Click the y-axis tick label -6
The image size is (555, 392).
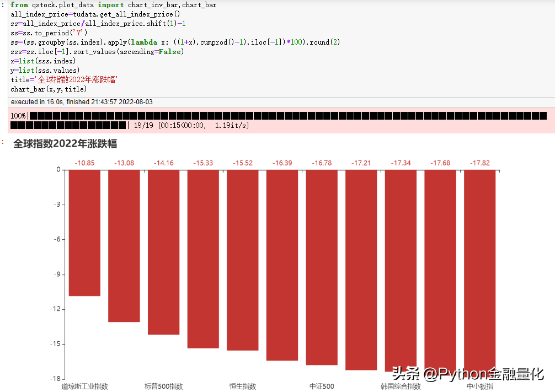point(57,239)
